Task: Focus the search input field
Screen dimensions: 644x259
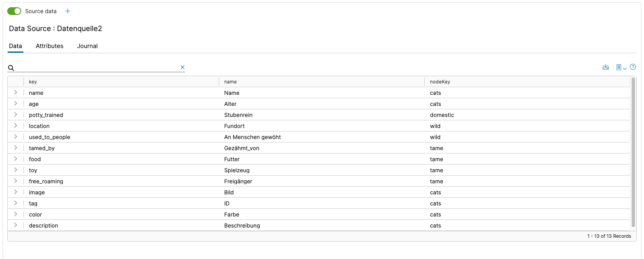Action: pyautogui.click(x=98, y=67)
